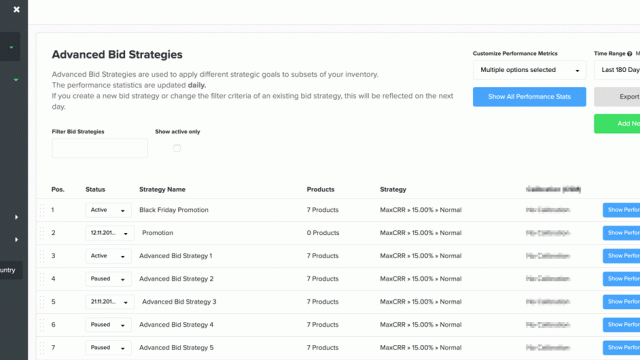The width and height of the screenshot is (640, 360).
Task: Open status dropdown for Black Friday Promotion
Action: (x=108, y=210)
